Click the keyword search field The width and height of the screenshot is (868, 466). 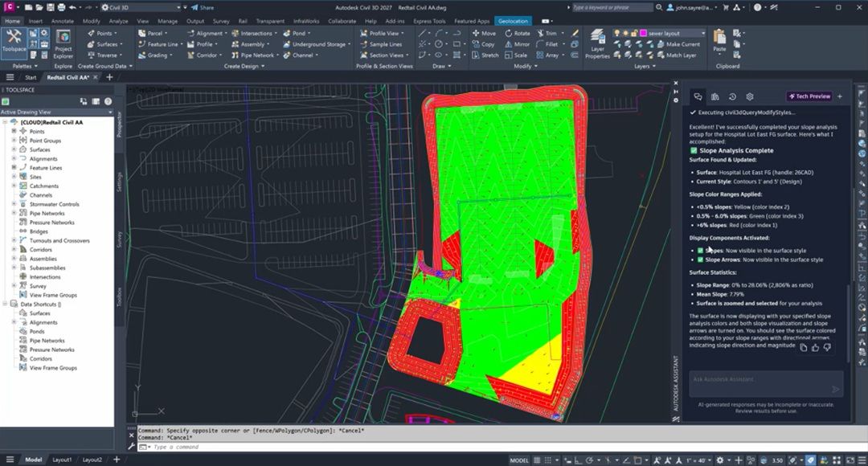pyautogui.click(x=612, y=8)
